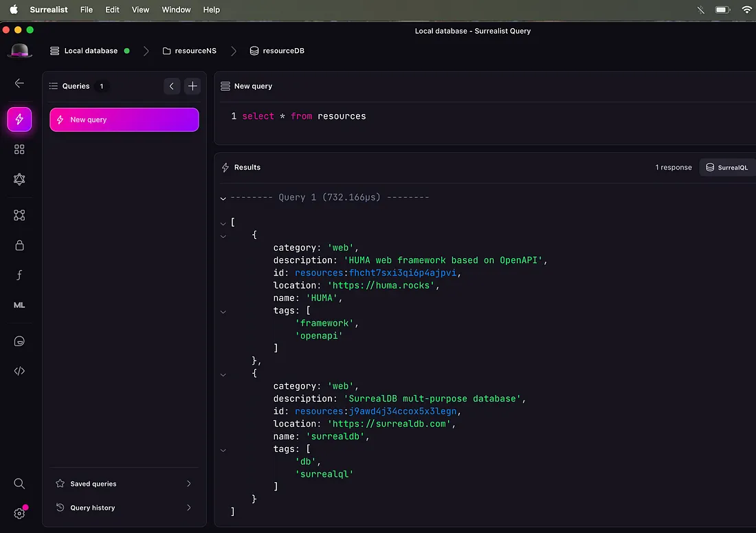Open the Query view lightning icon
Viewport: 756px width, 533px height.
[19, 120]
